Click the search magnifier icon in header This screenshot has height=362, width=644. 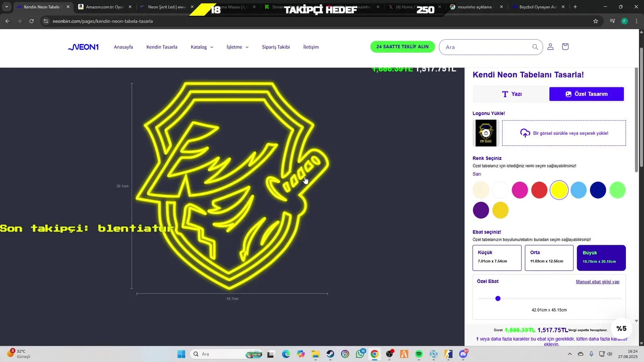(535, 47)
